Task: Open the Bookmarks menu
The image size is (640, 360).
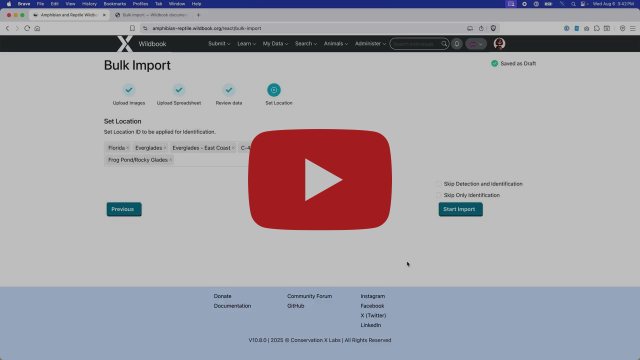Action: click(115, 4)
